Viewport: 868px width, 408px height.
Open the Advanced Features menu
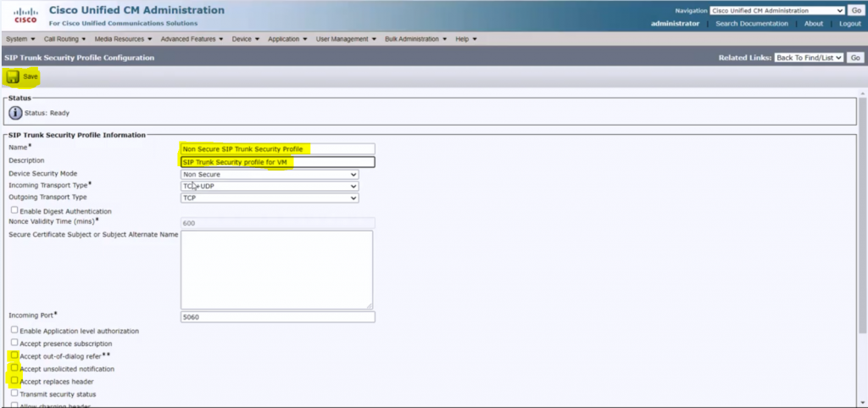(x=192, y=39)
